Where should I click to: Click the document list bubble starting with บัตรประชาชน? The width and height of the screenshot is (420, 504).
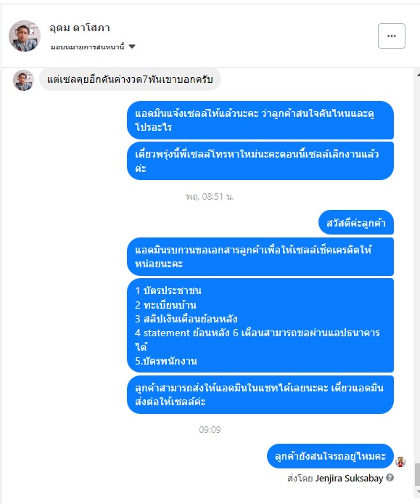pyautogui.click(x=260, y=325)
